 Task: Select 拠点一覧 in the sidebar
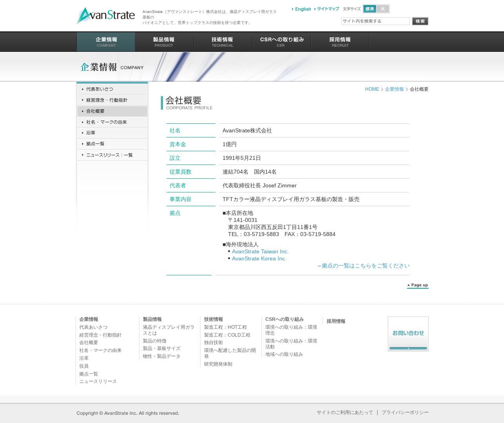[112, 144]
